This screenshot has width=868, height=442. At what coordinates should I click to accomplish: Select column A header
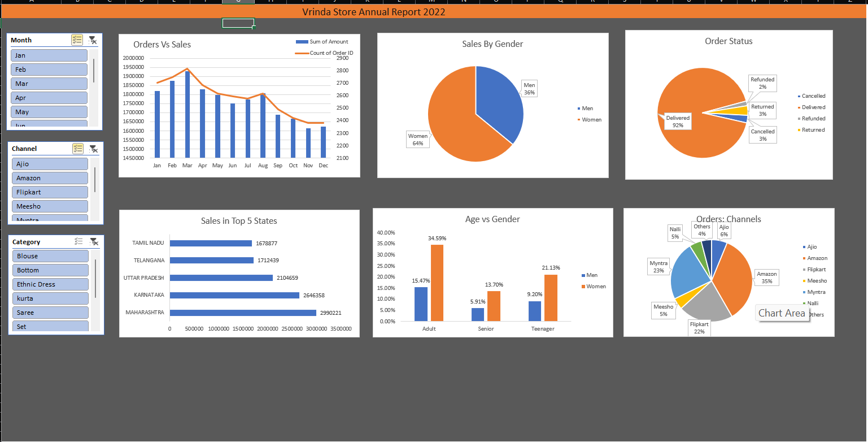coord(32,2)
